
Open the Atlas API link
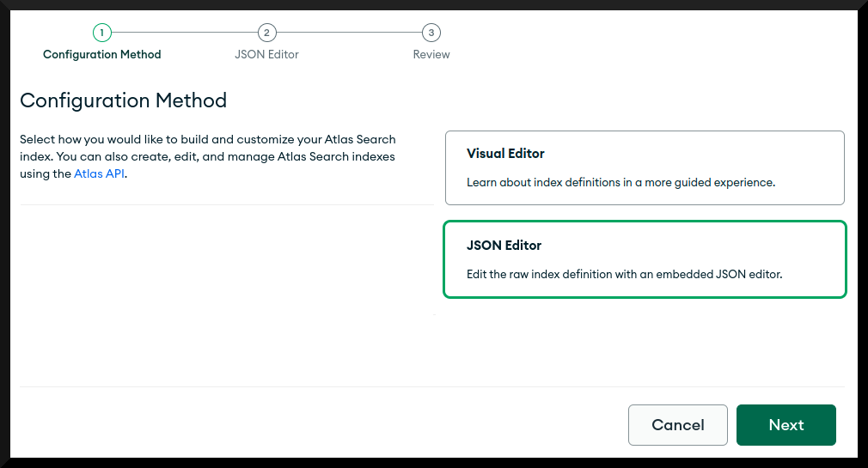tap(99, 173)
